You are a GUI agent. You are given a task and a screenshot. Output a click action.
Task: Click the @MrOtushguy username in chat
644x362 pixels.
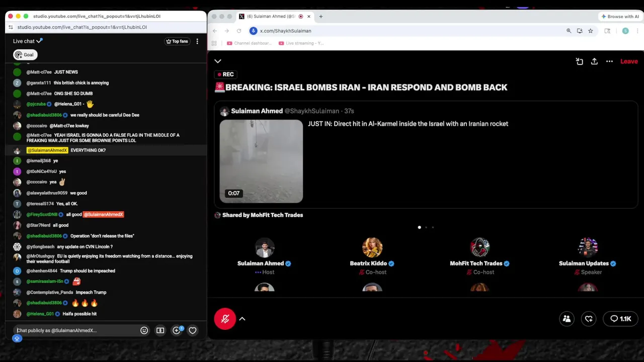click(40, 256)
